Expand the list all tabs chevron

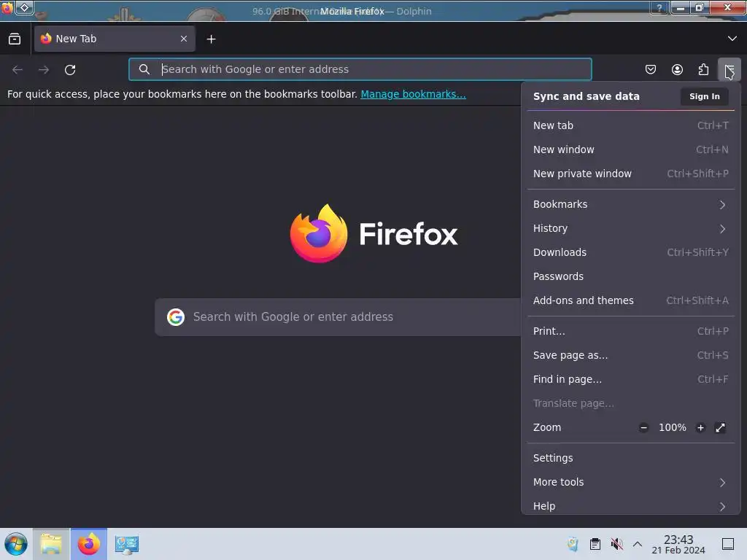tap(732, 39)
